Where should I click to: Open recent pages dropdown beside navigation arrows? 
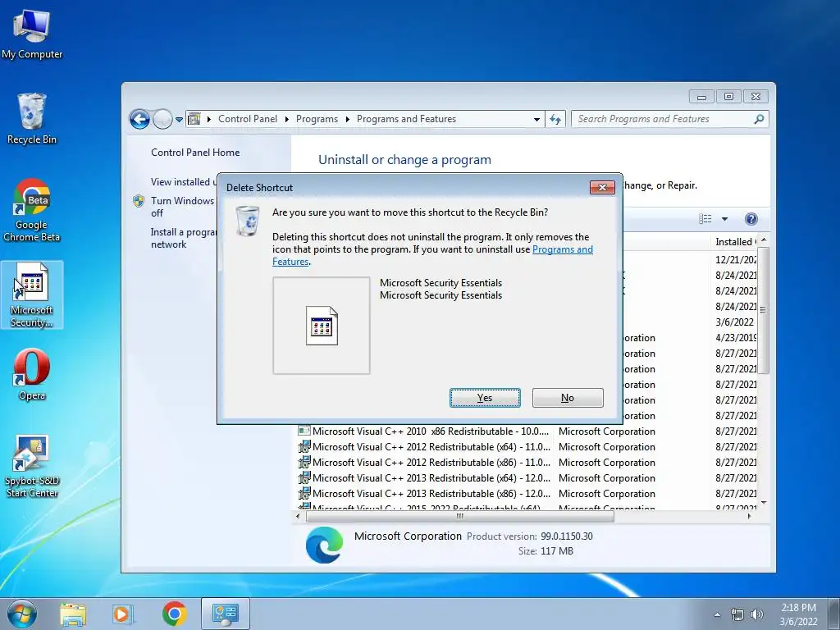180,120
